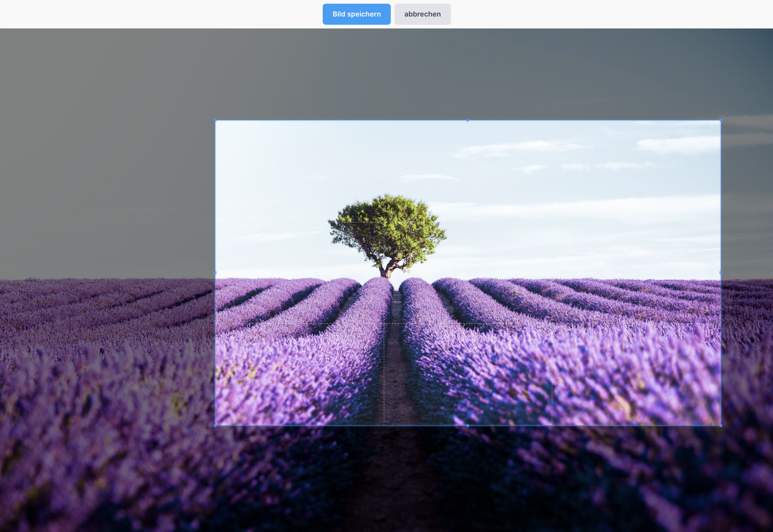Select the top edge middle crop handle
The height and width of the screenshot is (532, 773).
(x=468, y=120)
